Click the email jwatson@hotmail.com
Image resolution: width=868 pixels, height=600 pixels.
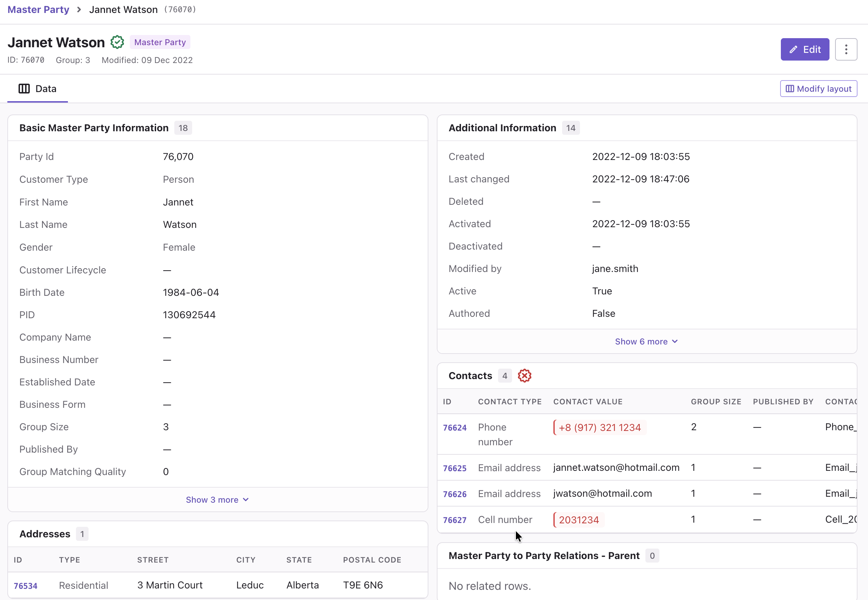[602, 494]
